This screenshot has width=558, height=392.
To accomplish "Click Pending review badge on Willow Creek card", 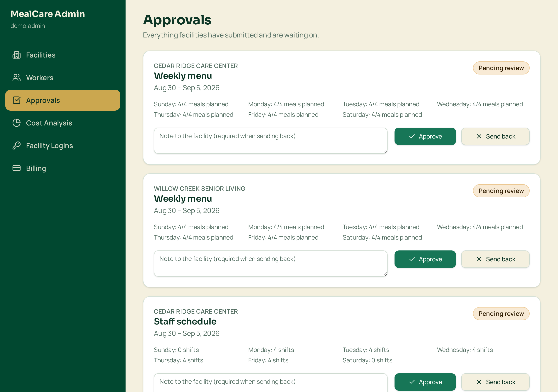I will tap(501, 191).
